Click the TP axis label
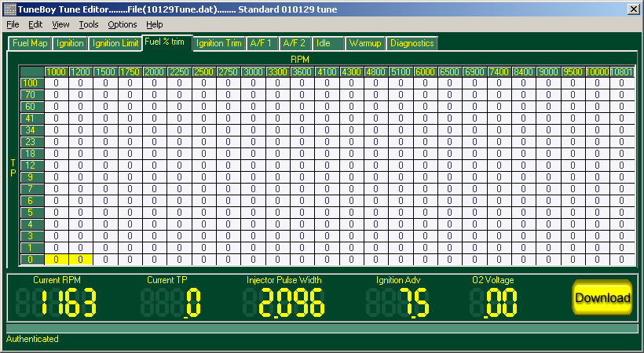 [13, 169]
